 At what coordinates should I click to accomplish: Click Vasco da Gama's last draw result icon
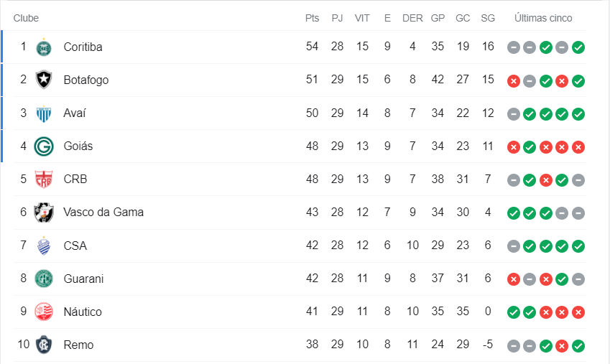[x=578, y=213]
